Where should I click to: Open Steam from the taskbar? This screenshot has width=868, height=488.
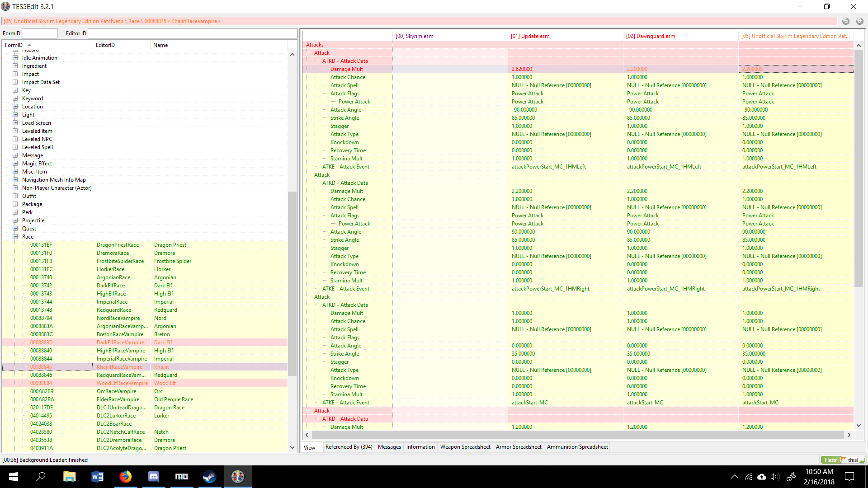coord(210,477)
